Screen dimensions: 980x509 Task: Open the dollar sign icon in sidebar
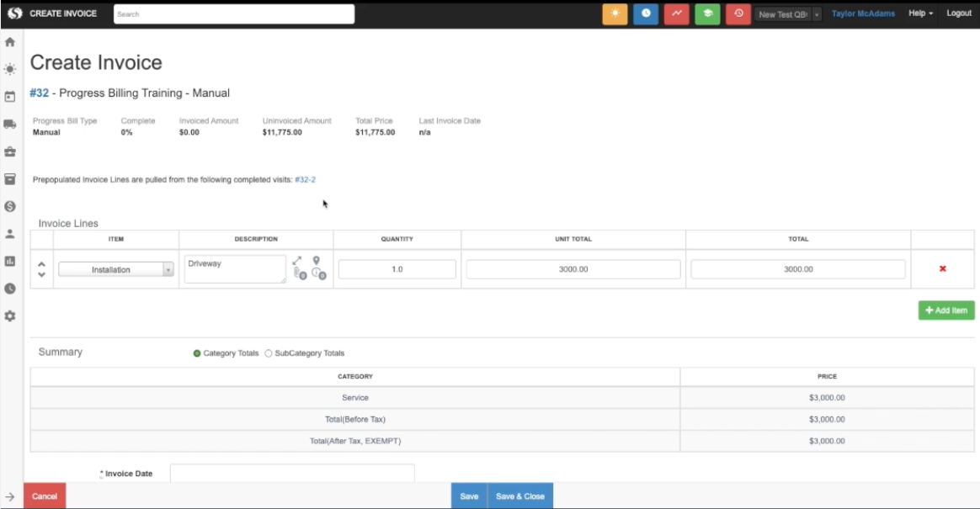tap(10, 206)
